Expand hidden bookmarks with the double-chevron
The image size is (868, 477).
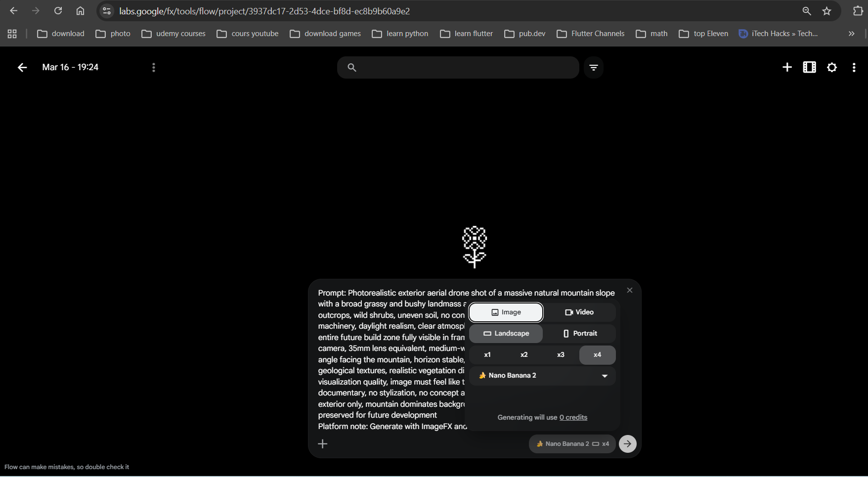[x=851, y=34]
